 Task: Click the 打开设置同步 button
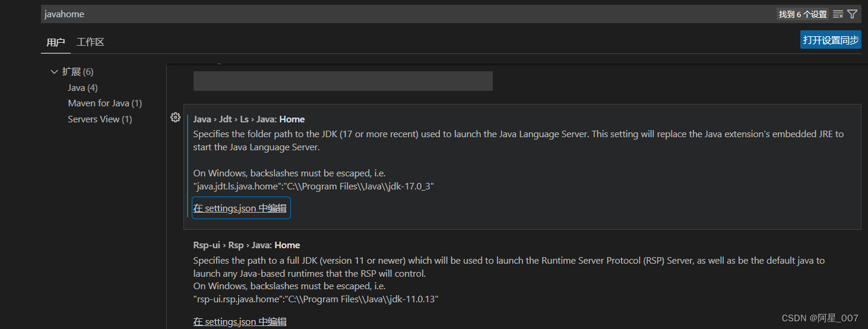click(831, 40)
